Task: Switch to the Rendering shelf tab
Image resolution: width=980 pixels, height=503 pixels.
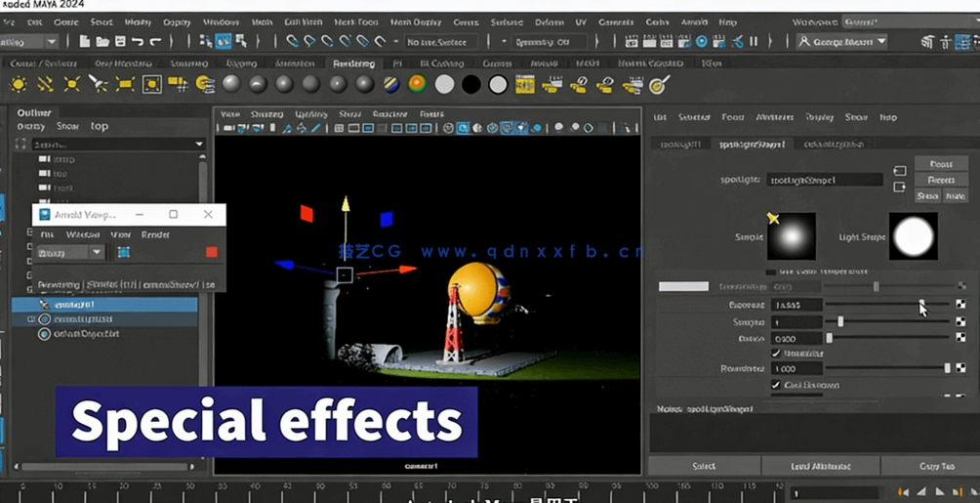Action: (x=353, y=63)
